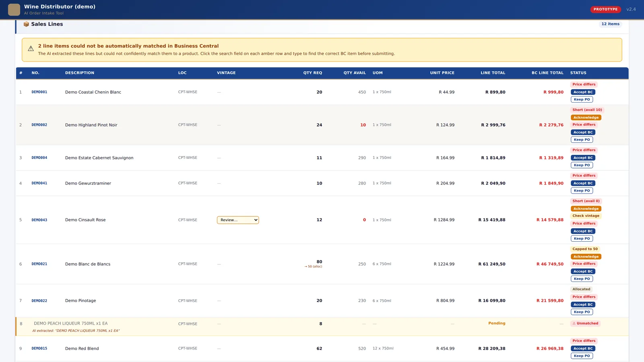
Task: Click line total R 61 249,50
Action: tap(492, 264)
